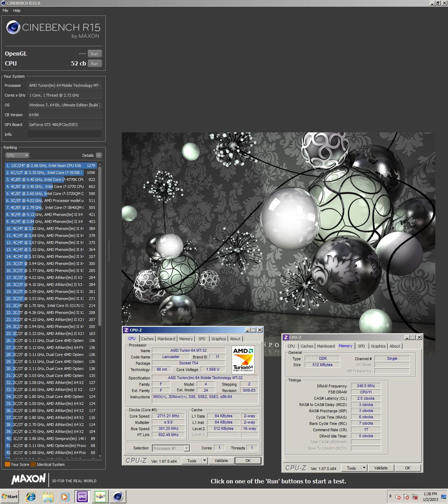Click OK in right CPU-Z window

408,468
